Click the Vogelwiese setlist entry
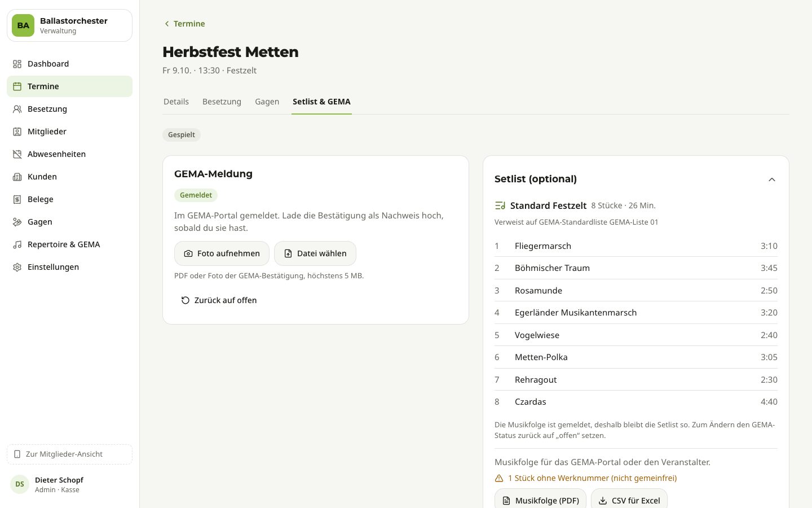The height and width of the screenshot is (508, 812). (636, 335)
